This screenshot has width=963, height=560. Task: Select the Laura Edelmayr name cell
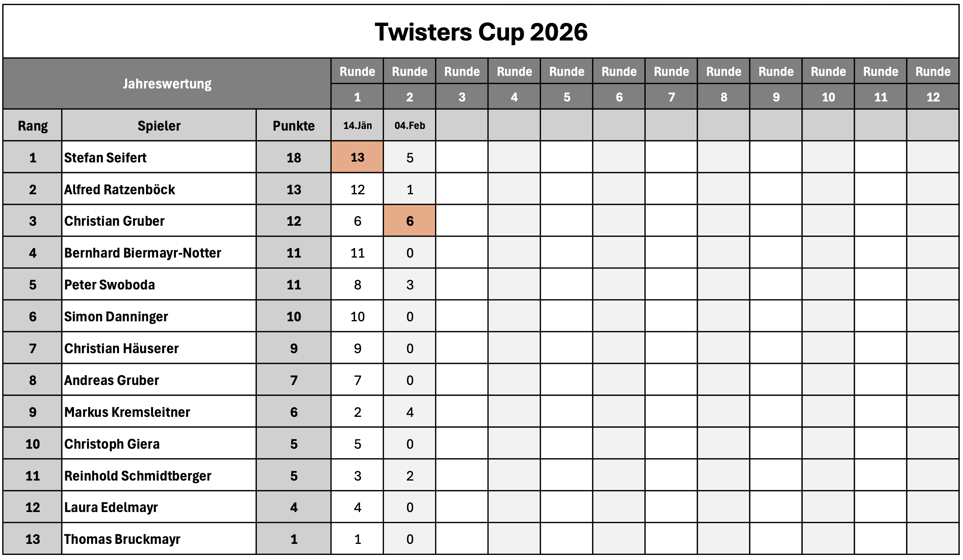[111, 507]
